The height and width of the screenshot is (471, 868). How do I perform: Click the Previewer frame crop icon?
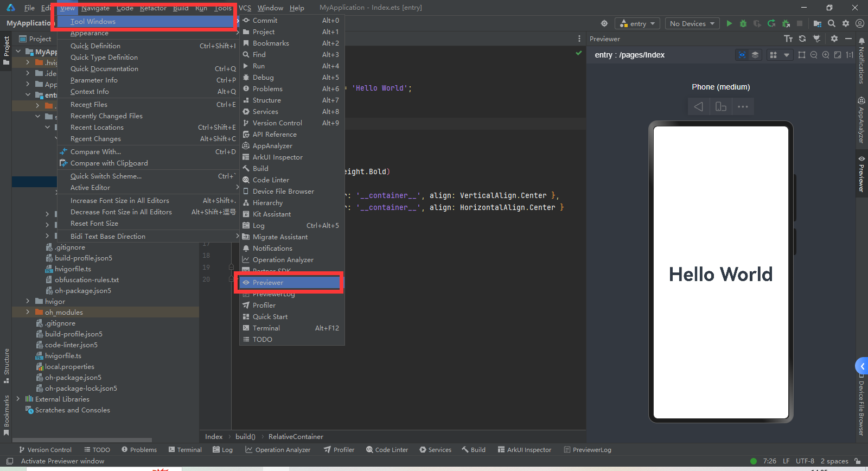tap(802, 55)
